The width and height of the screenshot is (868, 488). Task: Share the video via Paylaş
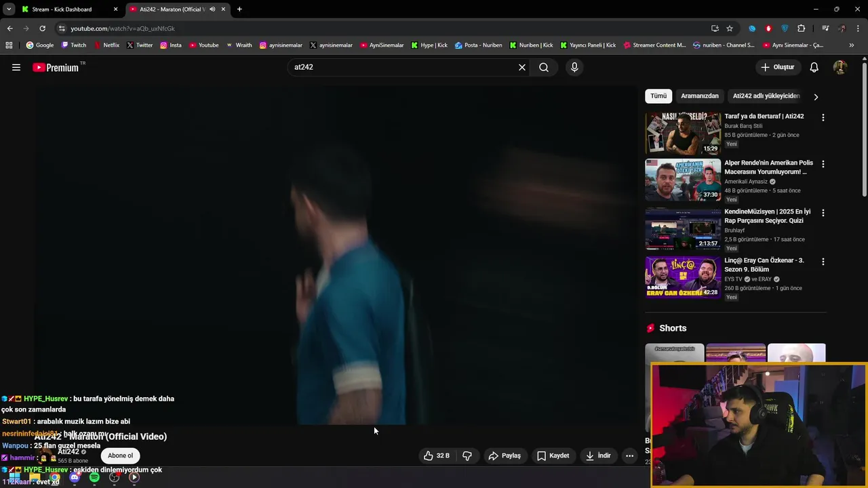pos(505,455)
